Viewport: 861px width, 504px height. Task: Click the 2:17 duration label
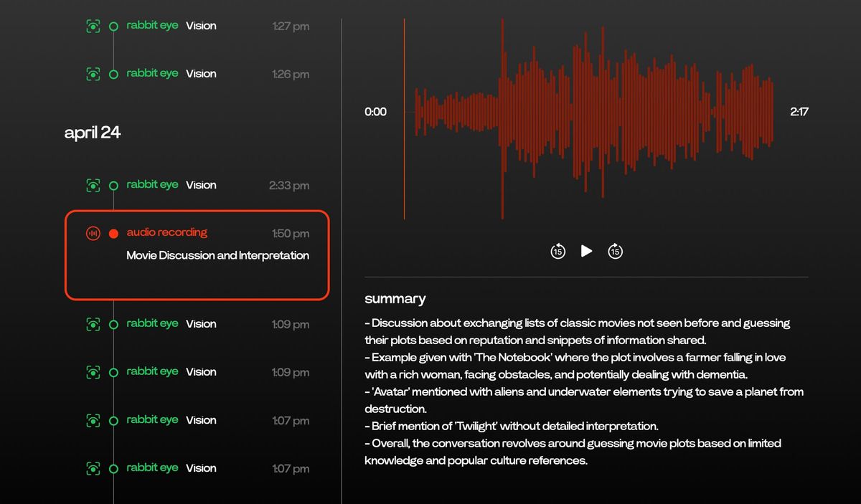coord(799,112)
